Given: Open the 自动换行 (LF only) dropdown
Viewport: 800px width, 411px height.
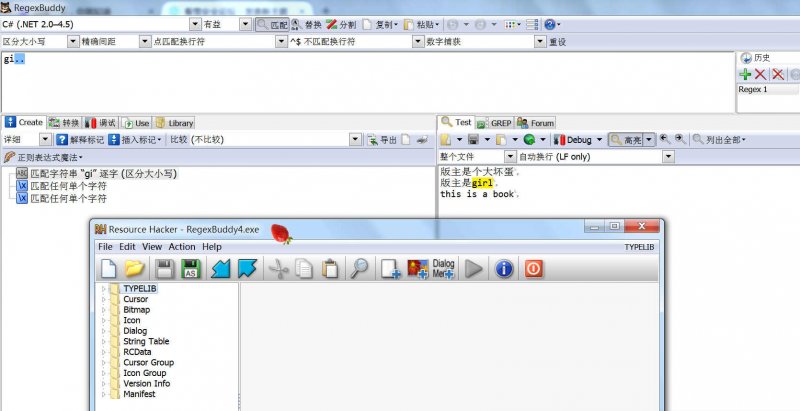Looking at the screenshot, I should (668, 157).
